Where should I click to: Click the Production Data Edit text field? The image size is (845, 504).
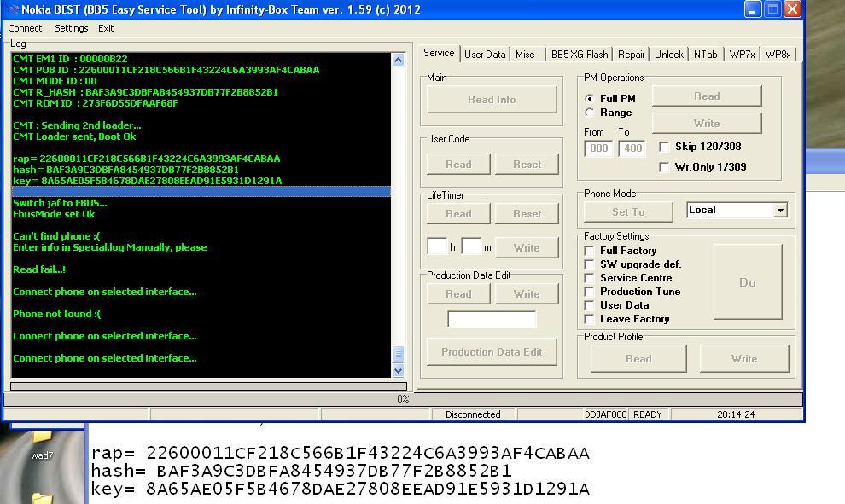pos(492,319)
